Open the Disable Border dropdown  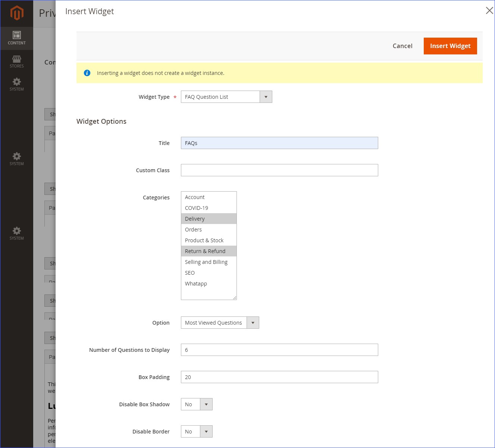click(x=206, y=431)
